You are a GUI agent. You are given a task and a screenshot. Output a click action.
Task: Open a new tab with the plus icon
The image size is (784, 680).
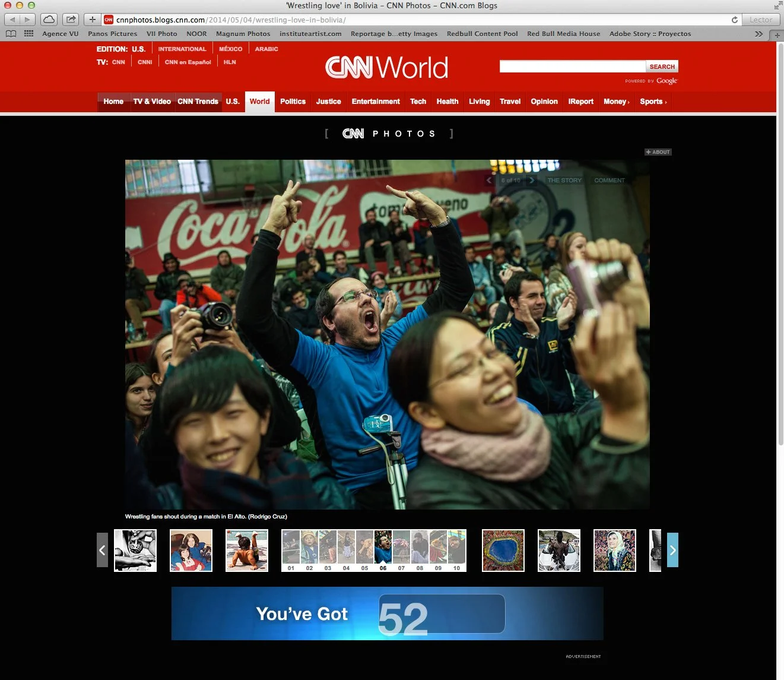pos(92,18)
